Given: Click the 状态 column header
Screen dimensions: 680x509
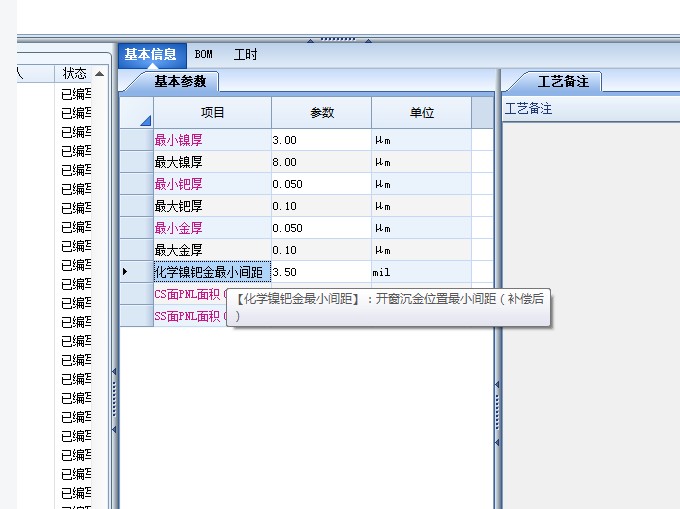Looking at the screenshot, I should [x=74, y=73].
